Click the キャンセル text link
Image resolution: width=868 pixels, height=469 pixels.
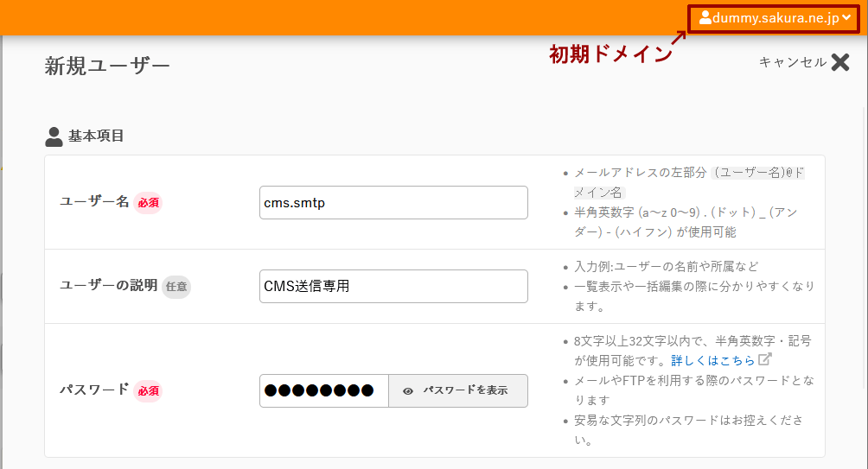point(792,62)
